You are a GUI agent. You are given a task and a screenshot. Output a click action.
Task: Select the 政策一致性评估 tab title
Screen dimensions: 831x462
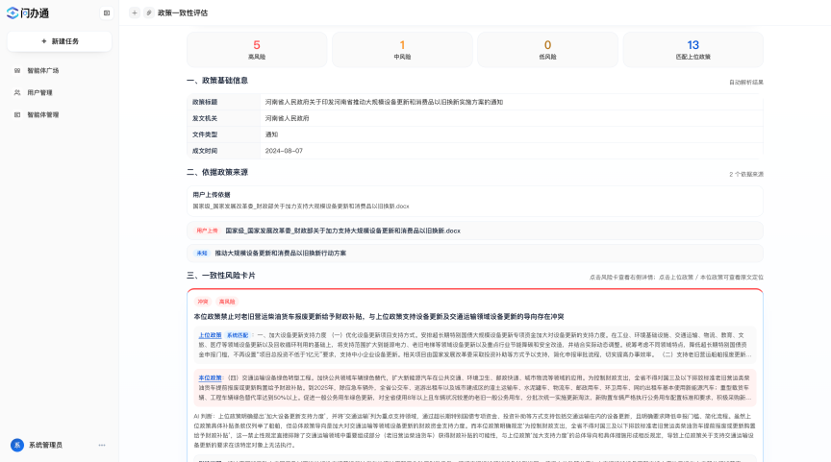click(183, 13)
